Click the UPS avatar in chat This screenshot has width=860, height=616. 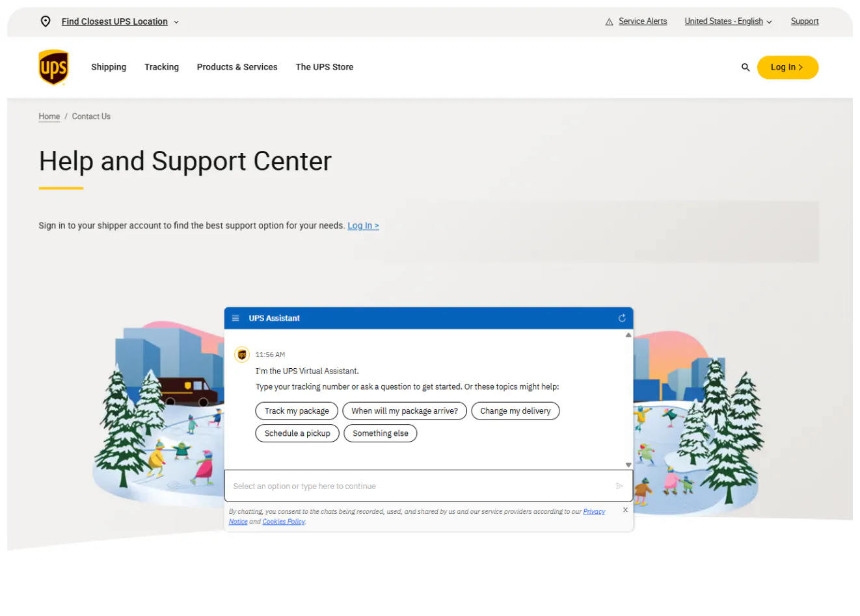[x=242, y=355]
